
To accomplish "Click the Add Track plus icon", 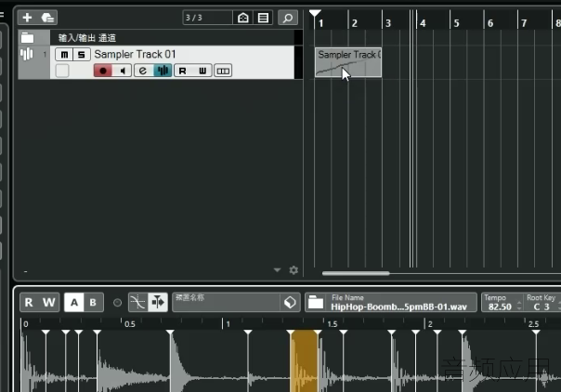I will 27,18.
